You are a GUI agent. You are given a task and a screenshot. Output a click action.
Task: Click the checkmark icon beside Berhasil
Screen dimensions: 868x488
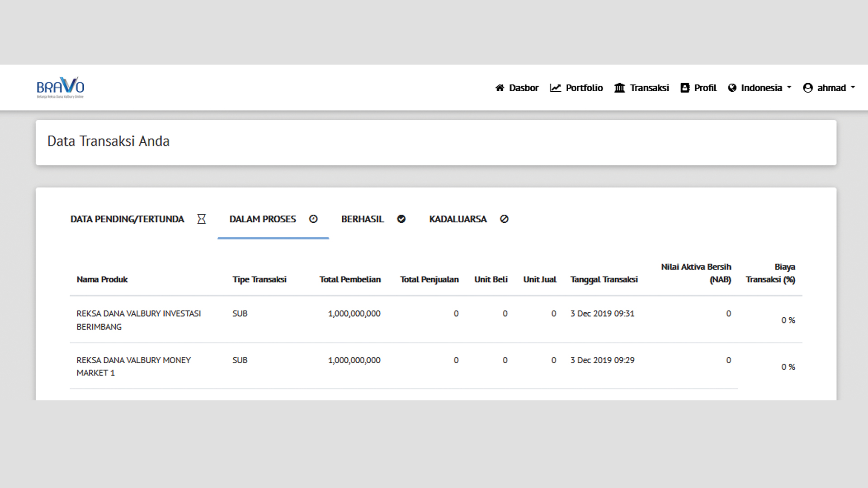point(401,219)
